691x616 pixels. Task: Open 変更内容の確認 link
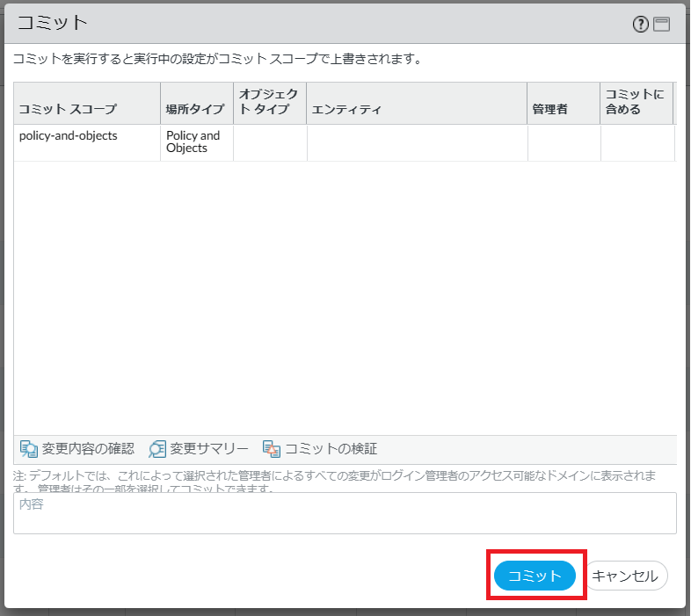pyautogui.click(x=88, y=449)
